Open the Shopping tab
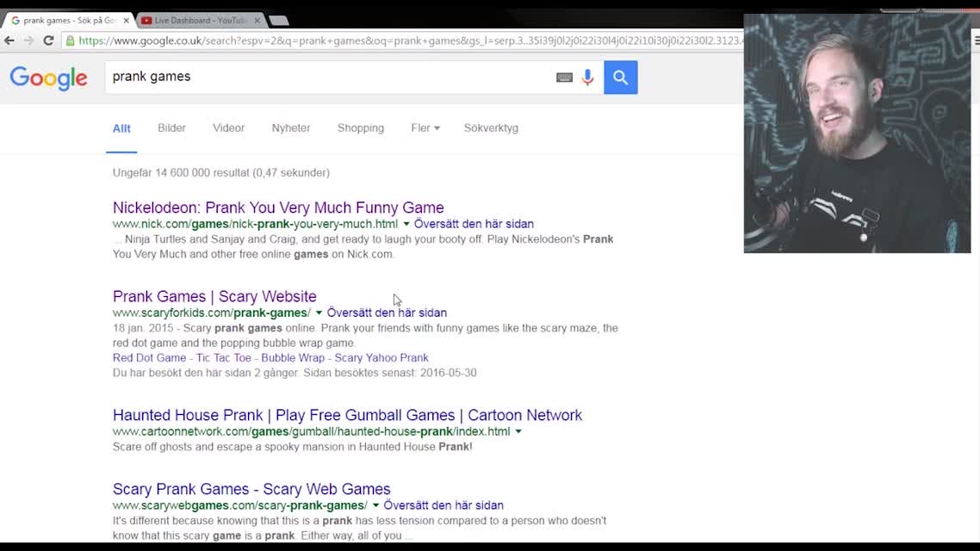Screen dimensions: 980x551 coord(361,128)
